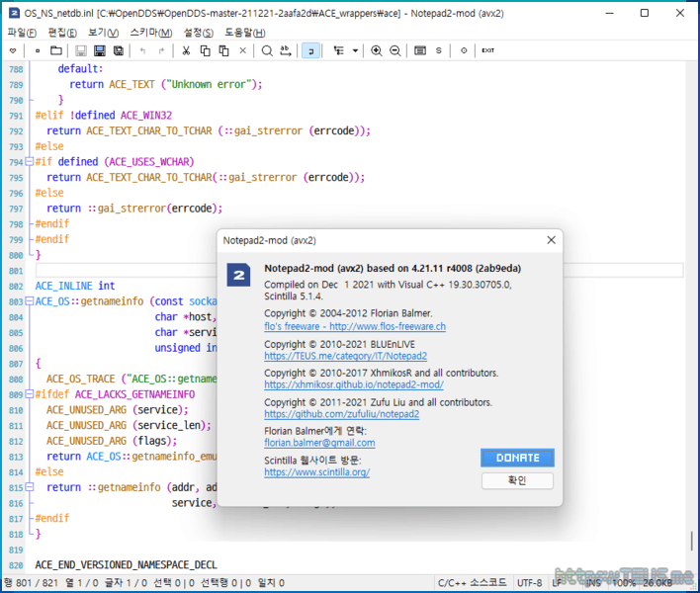The height and width of the screenshot is (593, 700).
Task: Click the 100% zoom level in status bar
Action: [x=624, y=583]
